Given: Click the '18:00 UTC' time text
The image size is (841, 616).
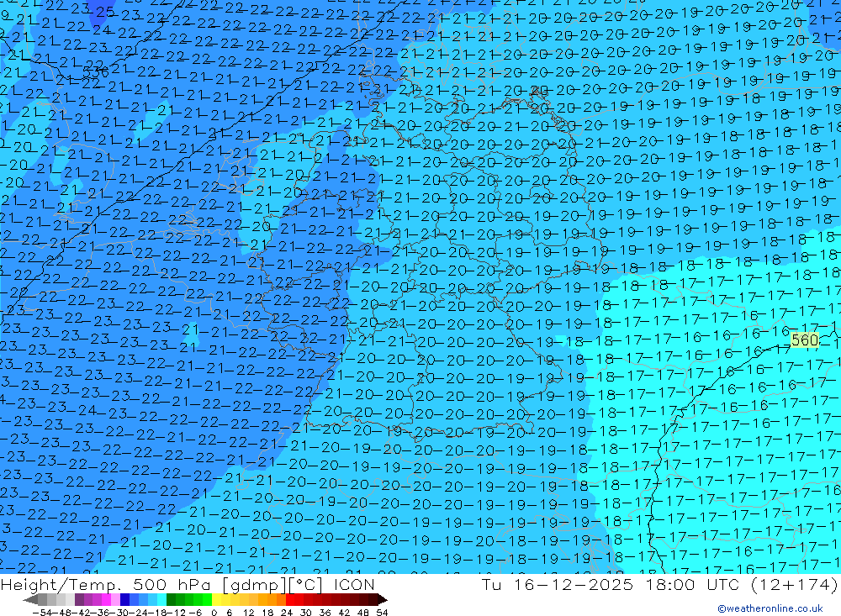Looking at the screenshot, I should click(692, 584).
